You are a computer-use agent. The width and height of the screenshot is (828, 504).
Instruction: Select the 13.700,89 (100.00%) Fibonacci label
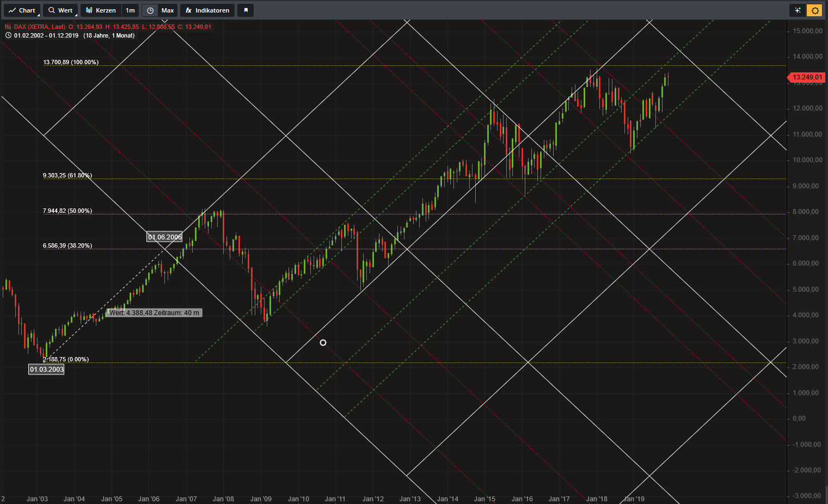pos(71,63)
